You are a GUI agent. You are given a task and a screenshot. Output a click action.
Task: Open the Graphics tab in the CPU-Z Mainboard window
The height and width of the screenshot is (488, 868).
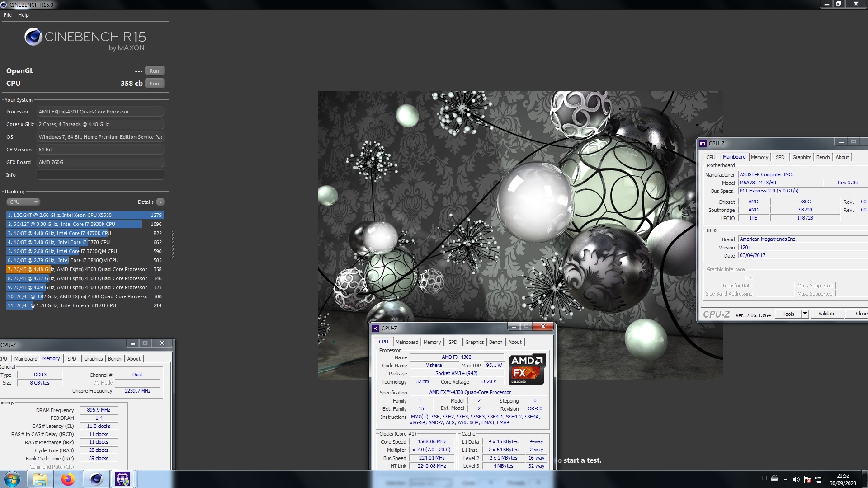pos(802,157)
